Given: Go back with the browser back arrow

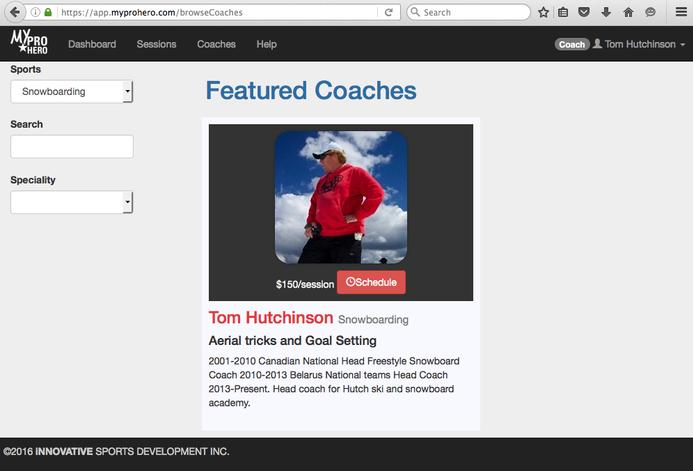Looking at the screenshot, I should coord(15,12).
